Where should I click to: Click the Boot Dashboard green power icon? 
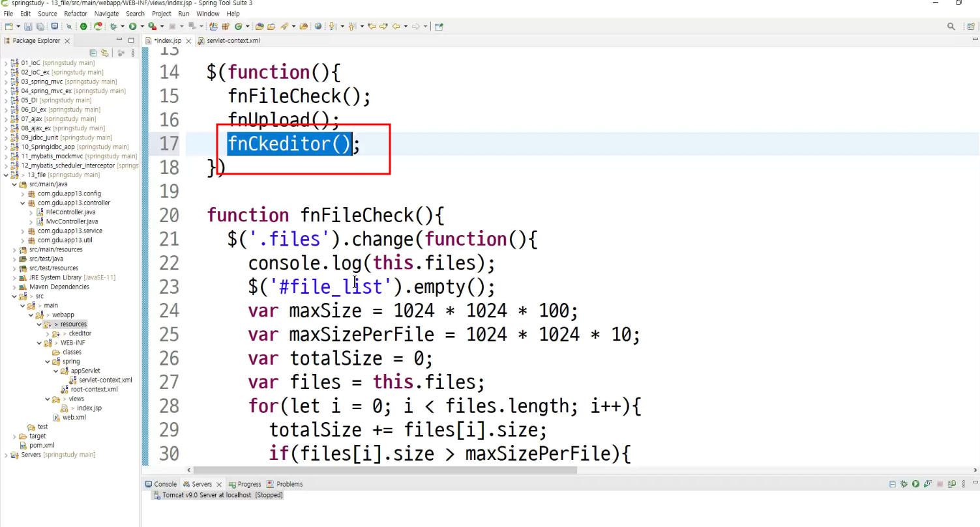pyautogui.click(x=83, y=27)
